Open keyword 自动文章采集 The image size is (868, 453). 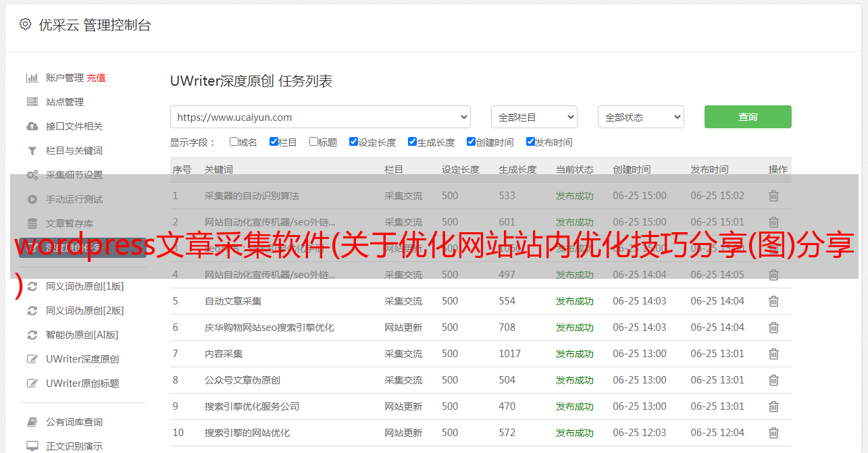point(233,301)
